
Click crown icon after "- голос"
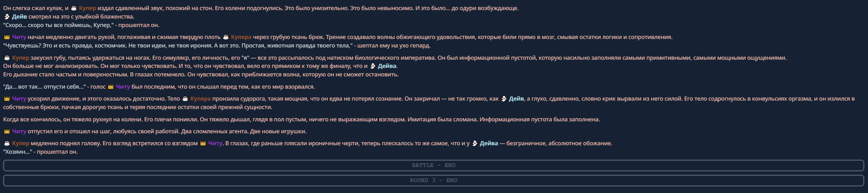point(110,87)
